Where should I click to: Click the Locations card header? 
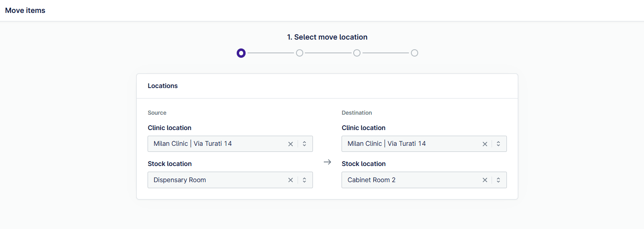[163, 86]
